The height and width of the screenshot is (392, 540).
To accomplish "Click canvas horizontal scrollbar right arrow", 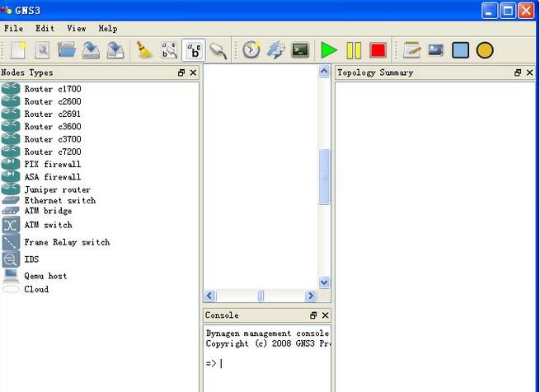I will (x=311, y=296).
